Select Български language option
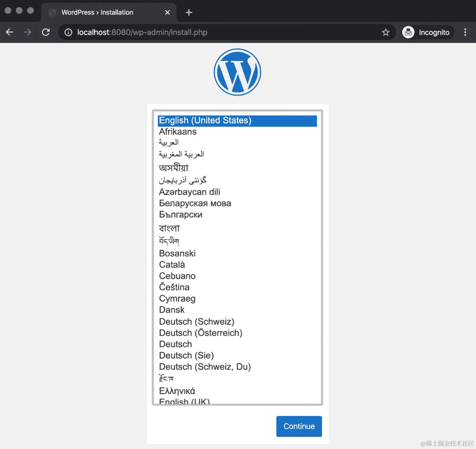 pyautogui.click(x=181, y=215)
